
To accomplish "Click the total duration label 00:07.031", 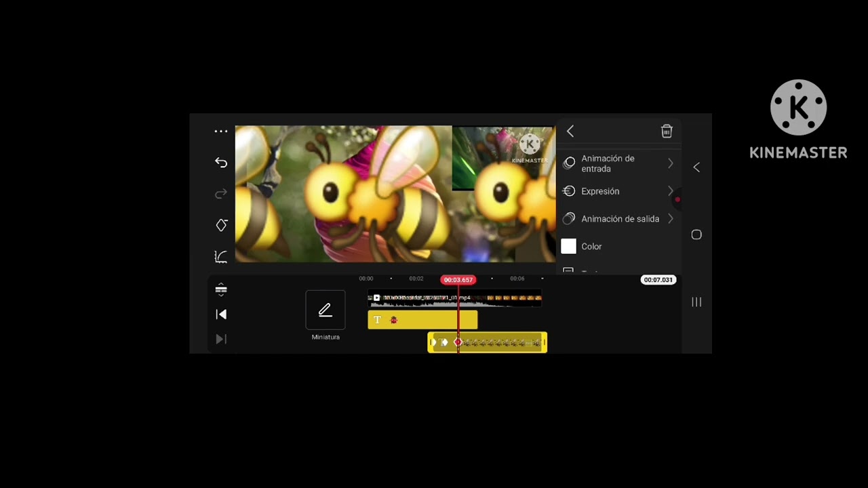I will [x=658, y=280].
